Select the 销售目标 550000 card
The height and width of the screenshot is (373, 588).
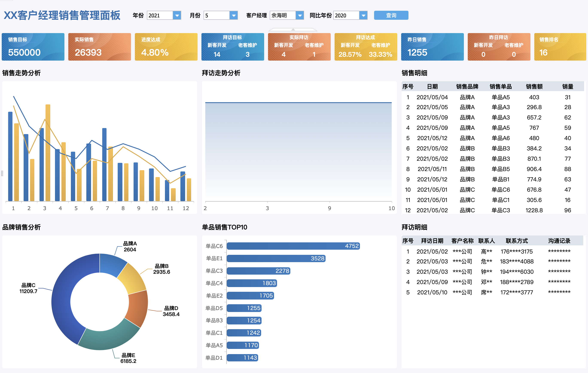(x=33, y=47)
